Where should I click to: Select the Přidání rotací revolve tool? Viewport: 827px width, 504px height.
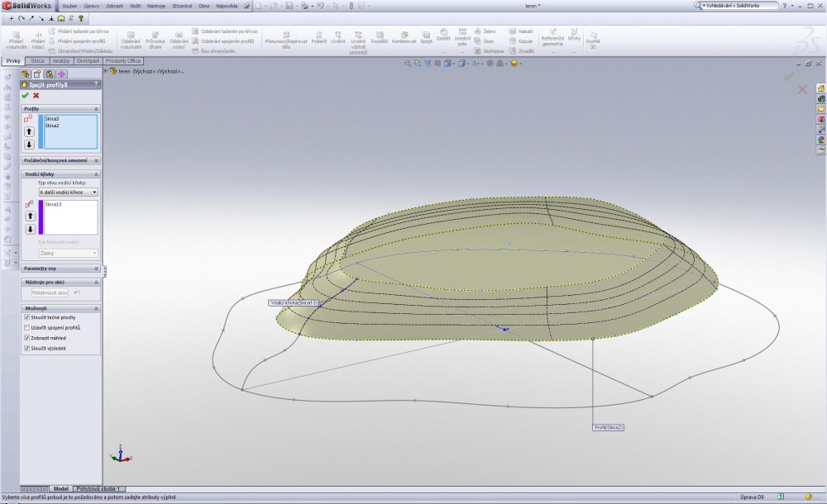38,40
